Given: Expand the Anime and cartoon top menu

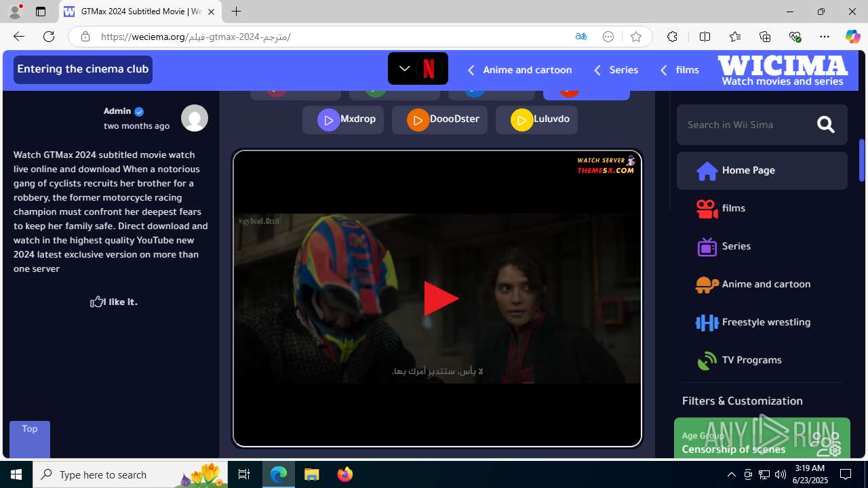Looking at the screenshot, I should (519, 70).
